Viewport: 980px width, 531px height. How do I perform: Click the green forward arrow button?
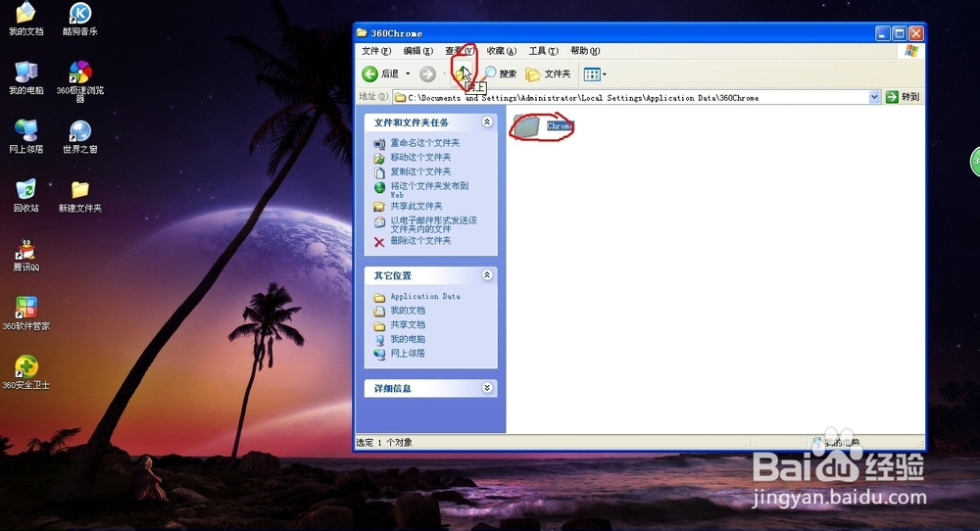[427, 74]
